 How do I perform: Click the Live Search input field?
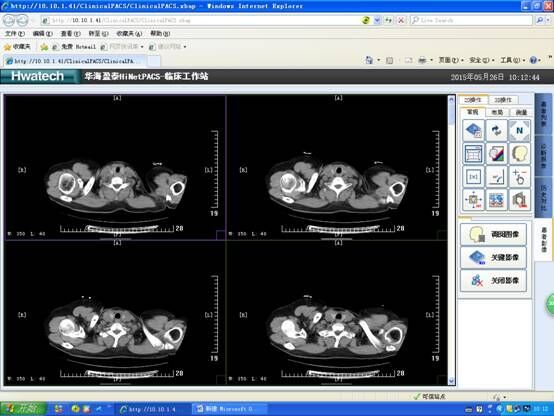pyautogui.click(x=471, y=20)
